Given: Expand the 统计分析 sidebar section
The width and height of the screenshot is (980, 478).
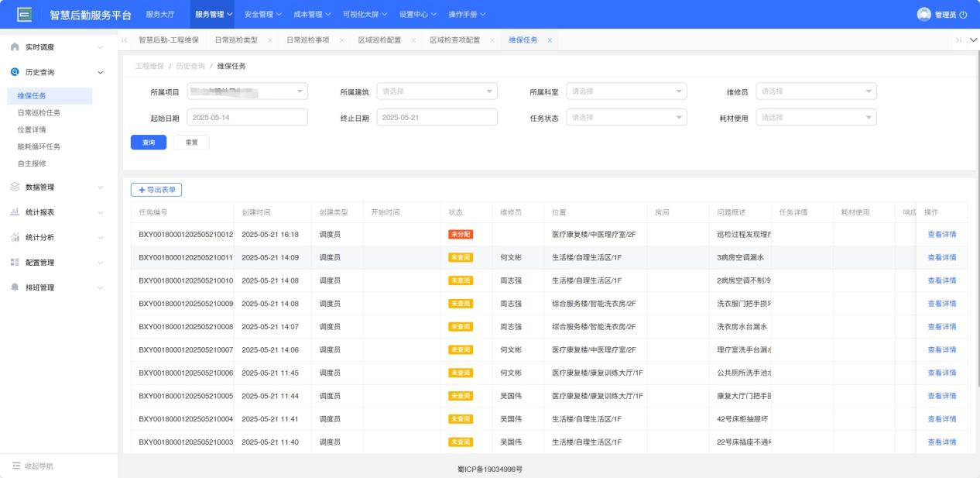Looking at the screenshot, I should [100, 237].
